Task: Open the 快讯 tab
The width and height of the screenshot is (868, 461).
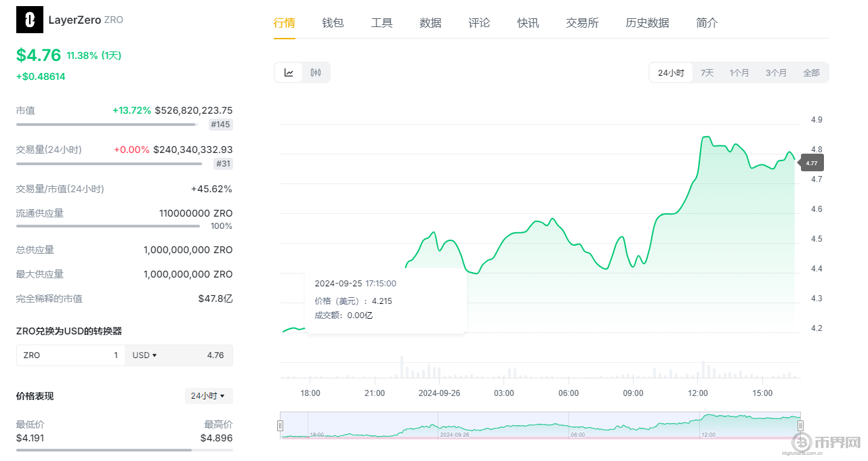Action: pyautogui.click(x=528, y=22)
